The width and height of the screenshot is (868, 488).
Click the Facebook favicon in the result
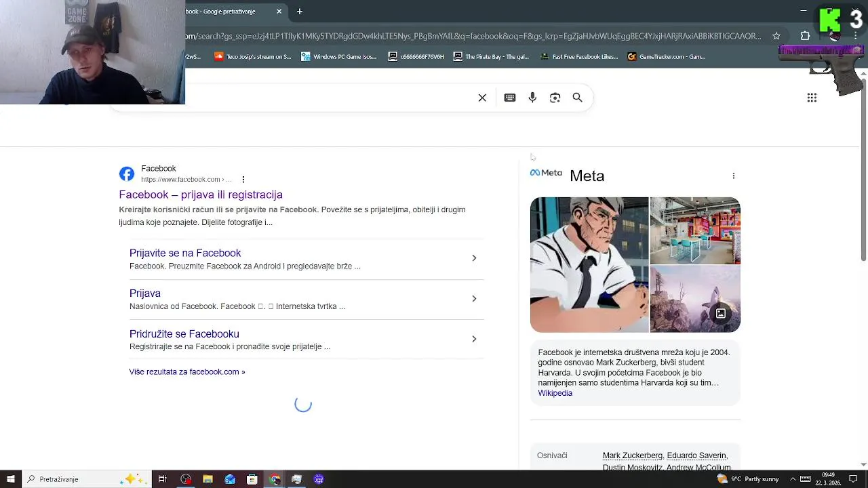pos(127,174)
